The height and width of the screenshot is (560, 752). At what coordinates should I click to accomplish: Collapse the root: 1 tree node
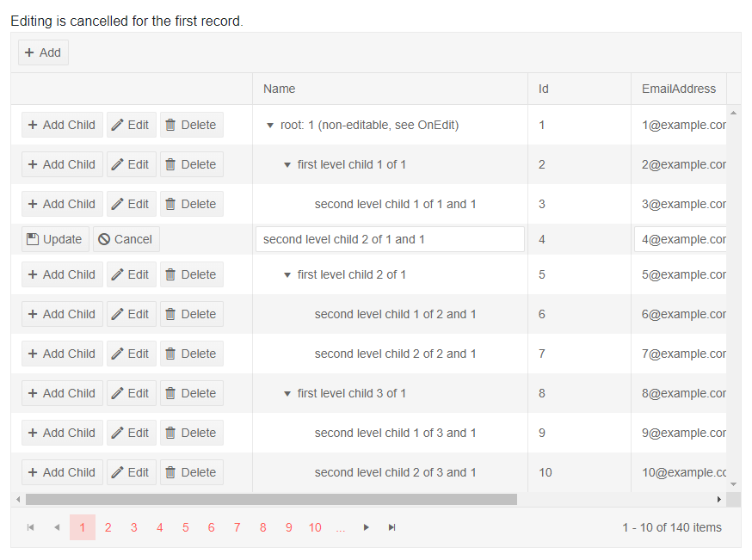click(270, 126)
